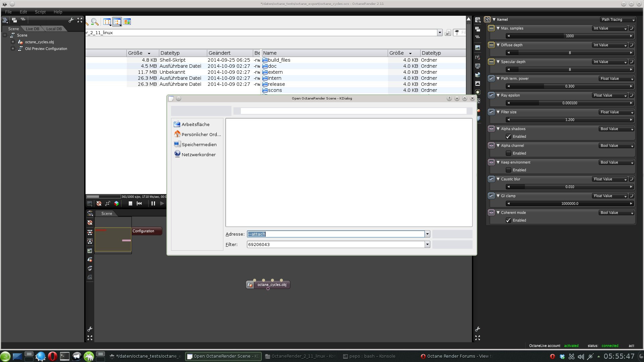
Task: Select Persönlicher Ordner in places panel
Action: point(197,134)
